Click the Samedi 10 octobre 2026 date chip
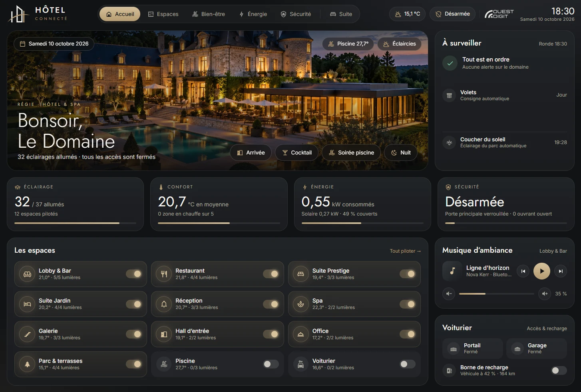Screen dimensions: 581x392 (x=54, y=44)
